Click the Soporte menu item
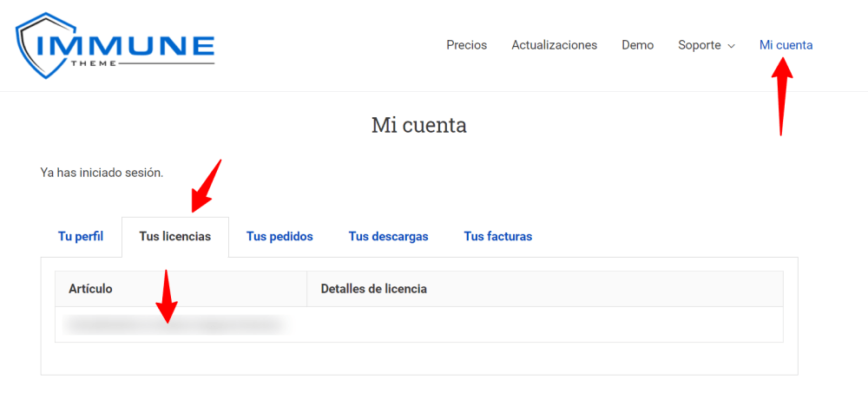 [700, 45]
